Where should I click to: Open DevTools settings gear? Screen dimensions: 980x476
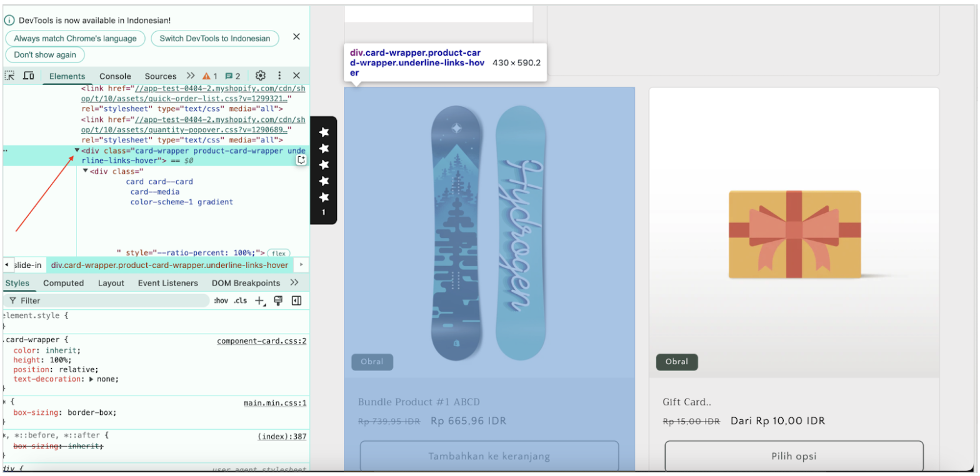(261, 76)
